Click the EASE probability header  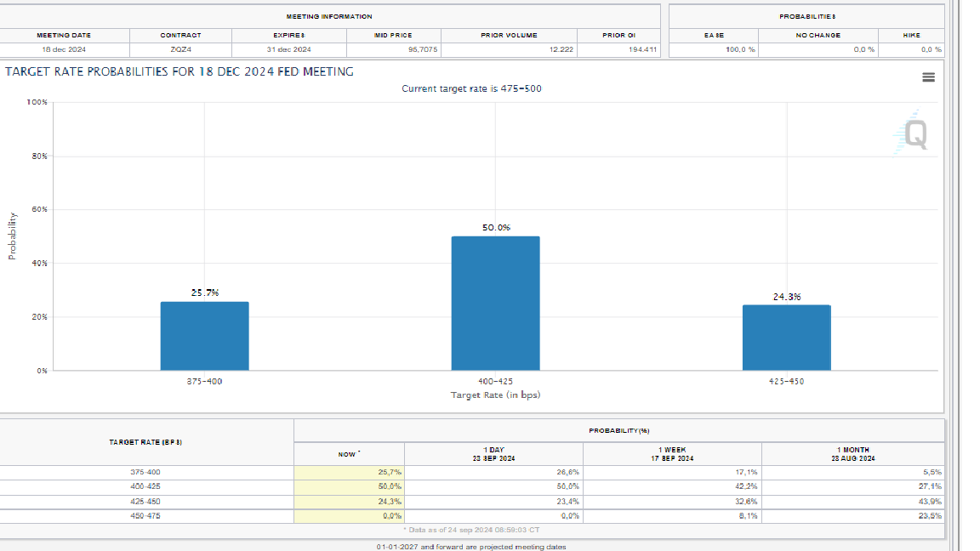713,35
